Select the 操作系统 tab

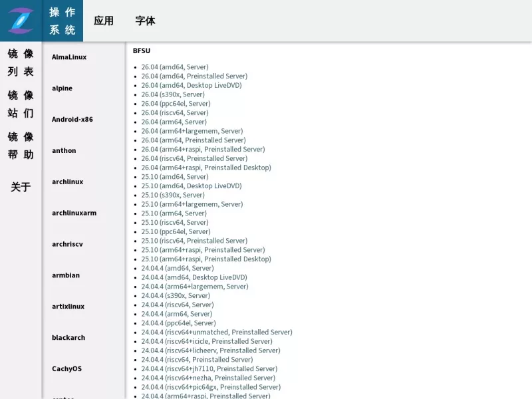63,21
